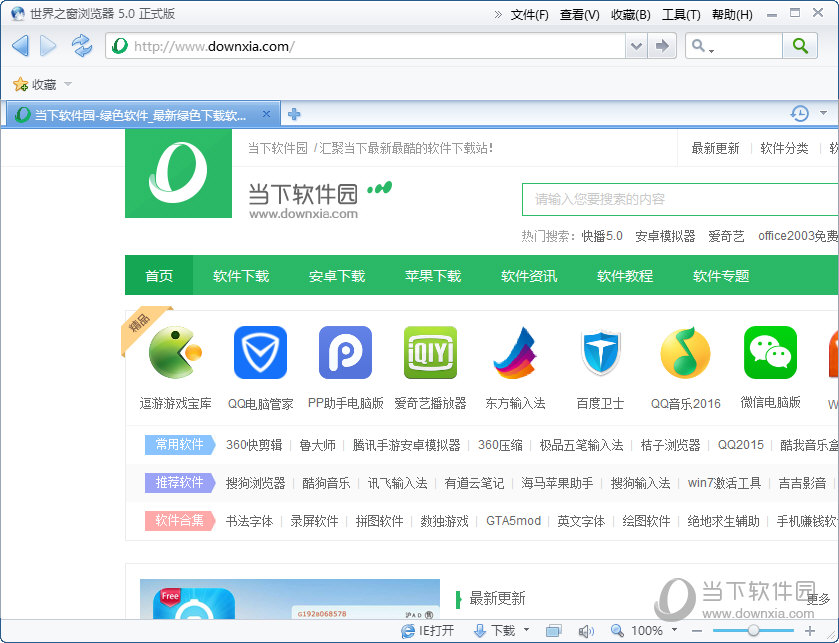Screen dimensions: 839x643
Task: Open the 工具(T) menu
Action: 681,14
